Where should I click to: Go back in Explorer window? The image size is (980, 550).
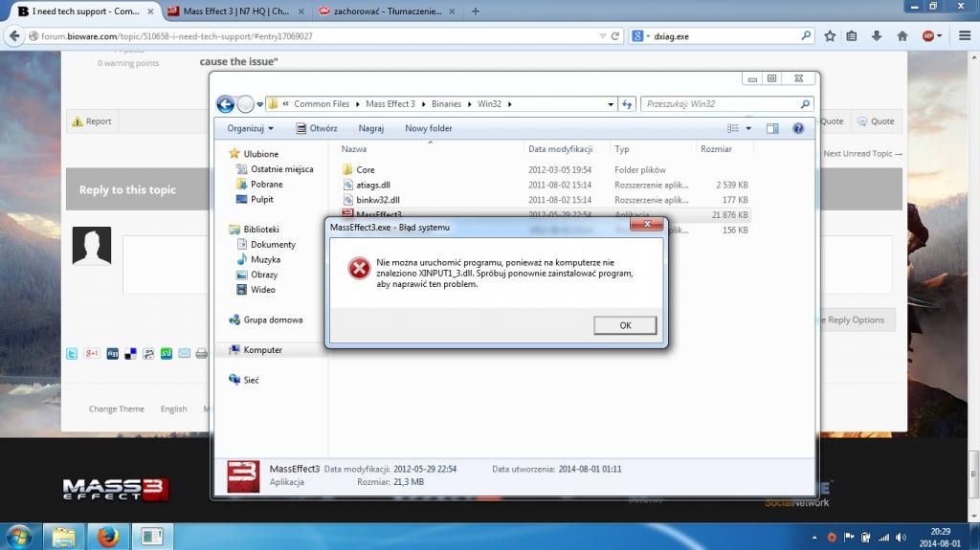[x=226, y=103]
